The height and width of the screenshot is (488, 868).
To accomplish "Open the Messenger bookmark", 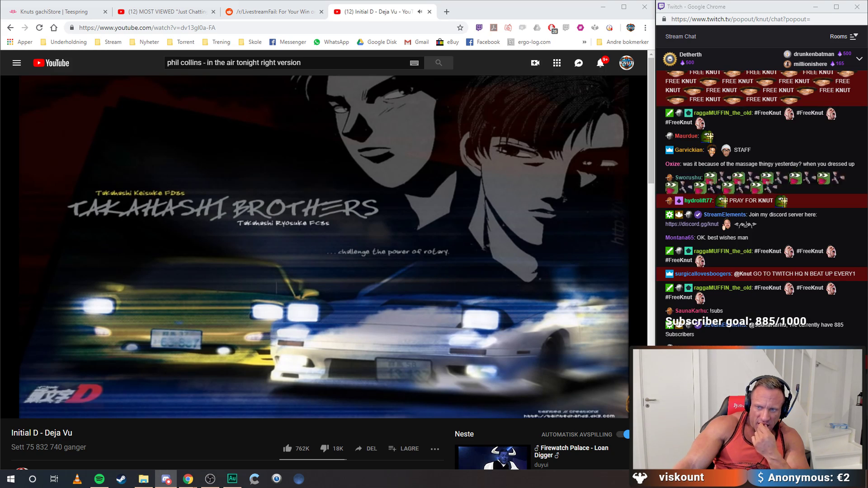I will coord(288,42).
